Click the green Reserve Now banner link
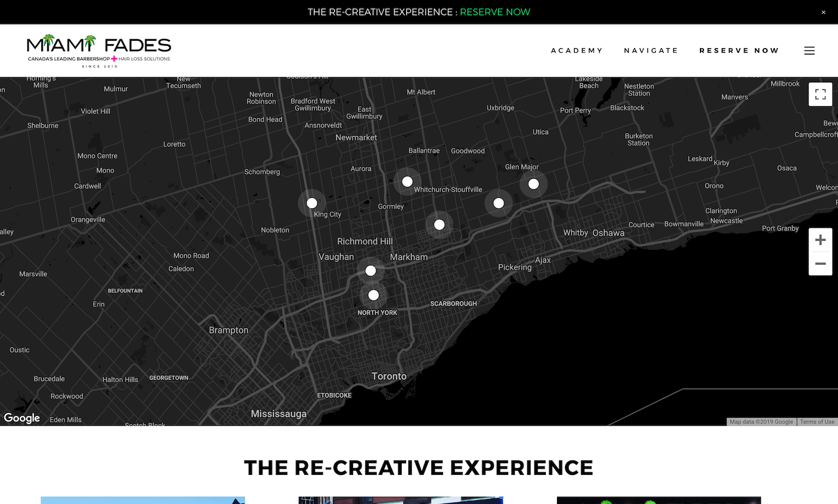Image resolution: width=838 pixels, height=504 pixels. (495, 12)
